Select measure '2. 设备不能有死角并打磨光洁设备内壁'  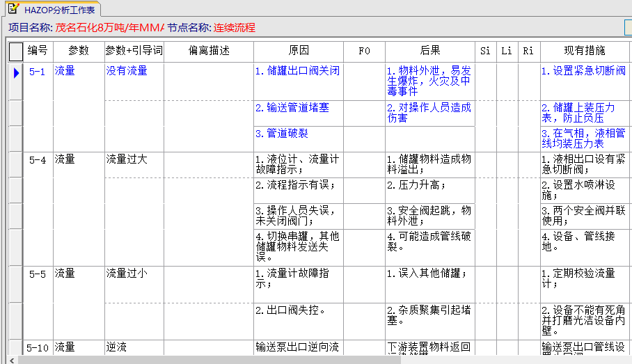pos(584,320)
